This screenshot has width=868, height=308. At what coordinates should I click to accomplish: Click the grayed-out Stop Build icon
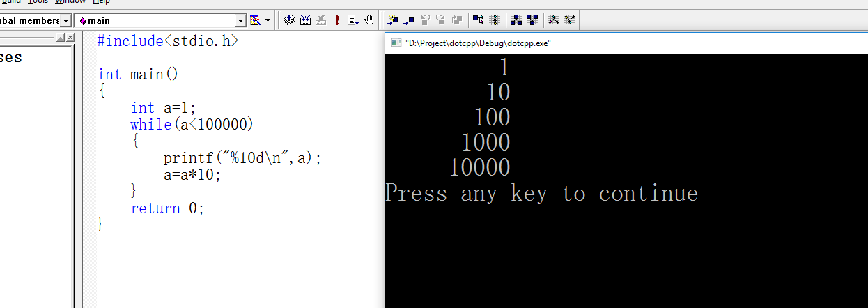[x=321, y=20]
